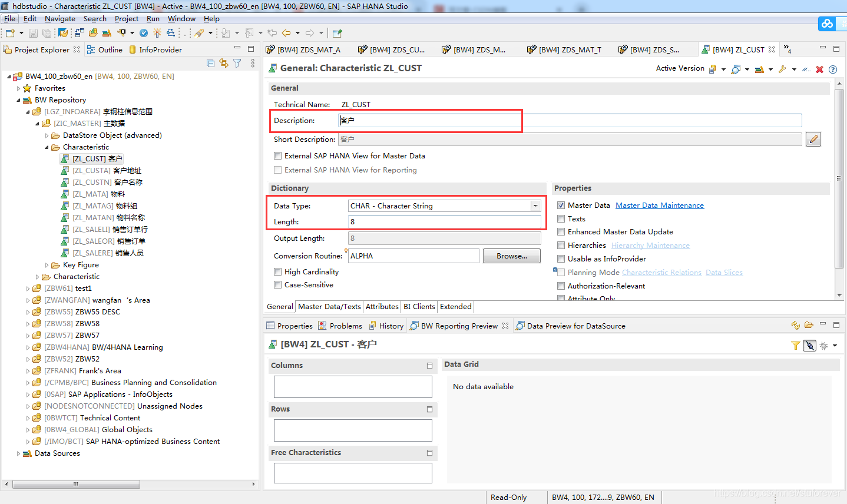
Task: Expand the Key Figure folder
Action: (47, 265)
